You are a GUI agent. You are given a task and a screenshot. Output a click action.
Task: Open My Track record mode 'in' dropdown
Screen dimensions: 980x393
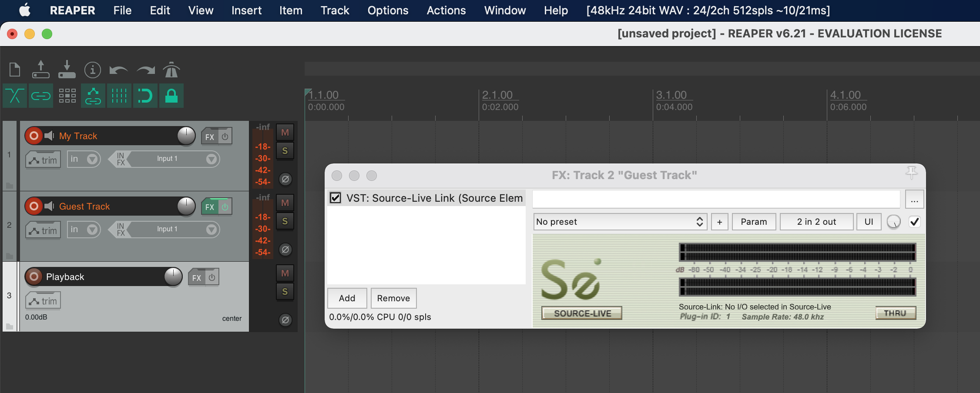[x=84, y=159]
